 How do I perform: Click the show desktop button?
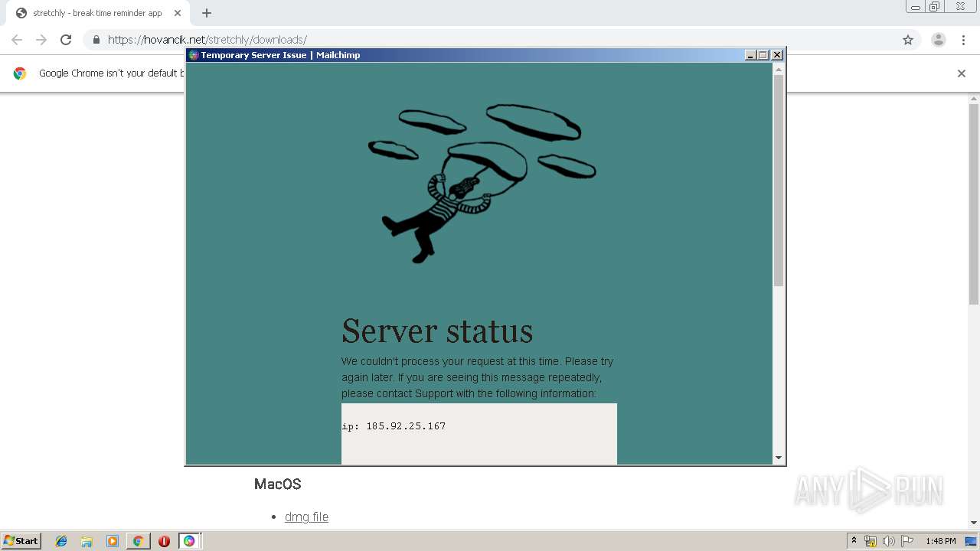point(972,541)
